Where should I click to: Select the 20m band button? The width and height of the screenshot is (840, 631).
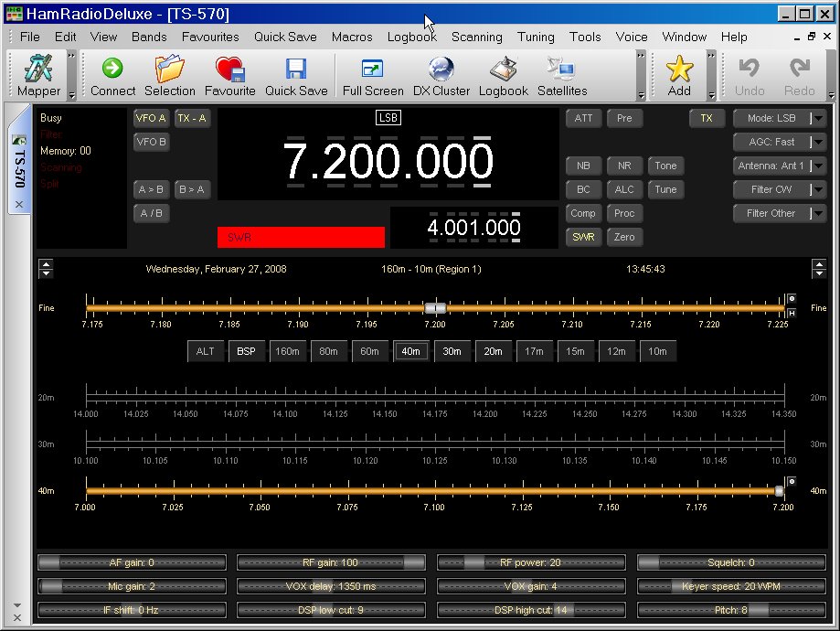point(493,351)
